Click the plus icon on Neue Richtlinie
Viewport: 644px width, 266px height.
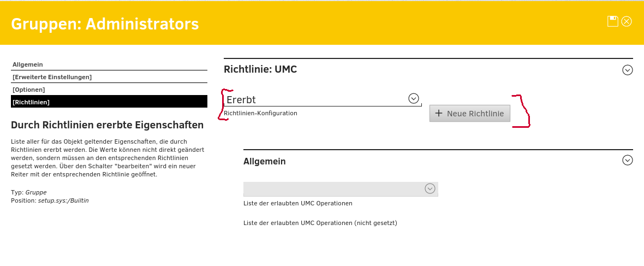438,114
